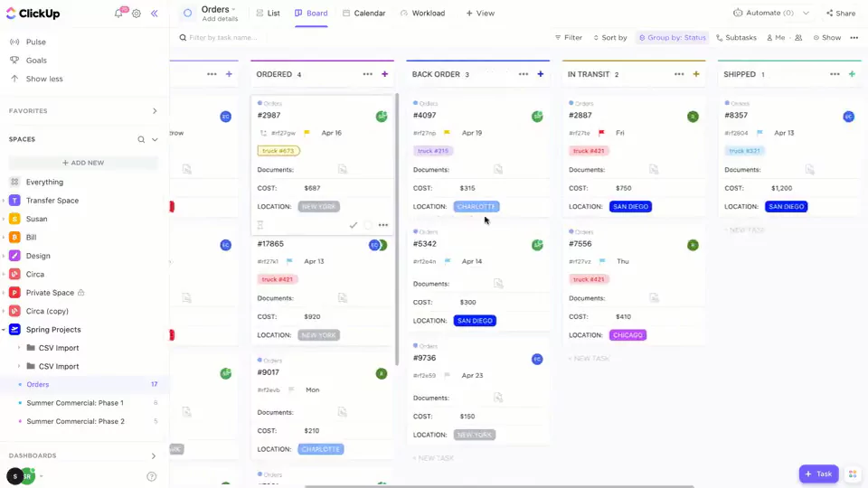Click the Filter by task name search field
868x488 pixels.
tap(223, 38)
